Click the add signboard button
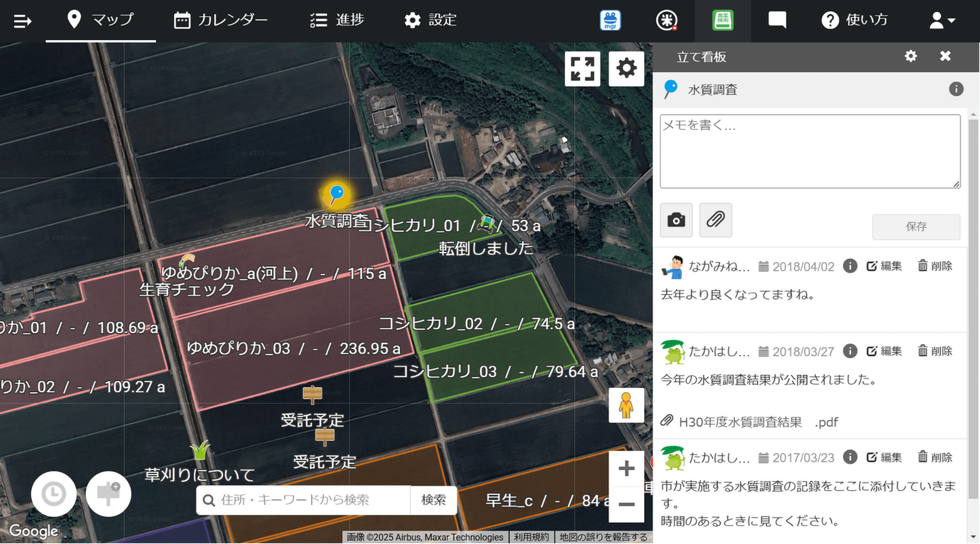 (x=108, y=494)
